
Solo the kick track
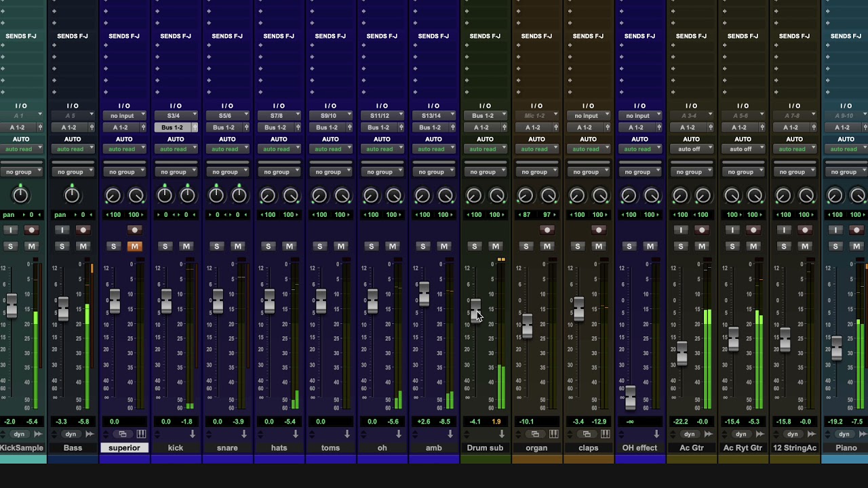[x=165, y=246]
